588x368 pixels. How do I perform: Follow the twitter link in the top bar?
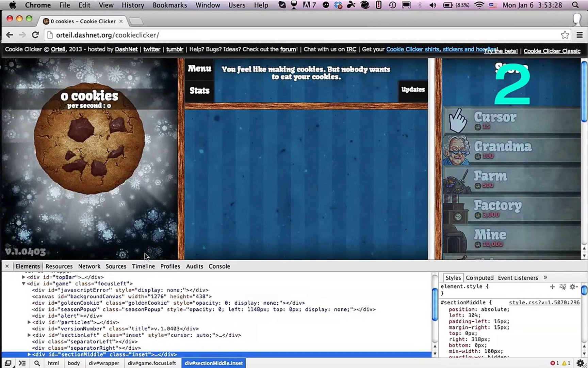coord(152,49)
